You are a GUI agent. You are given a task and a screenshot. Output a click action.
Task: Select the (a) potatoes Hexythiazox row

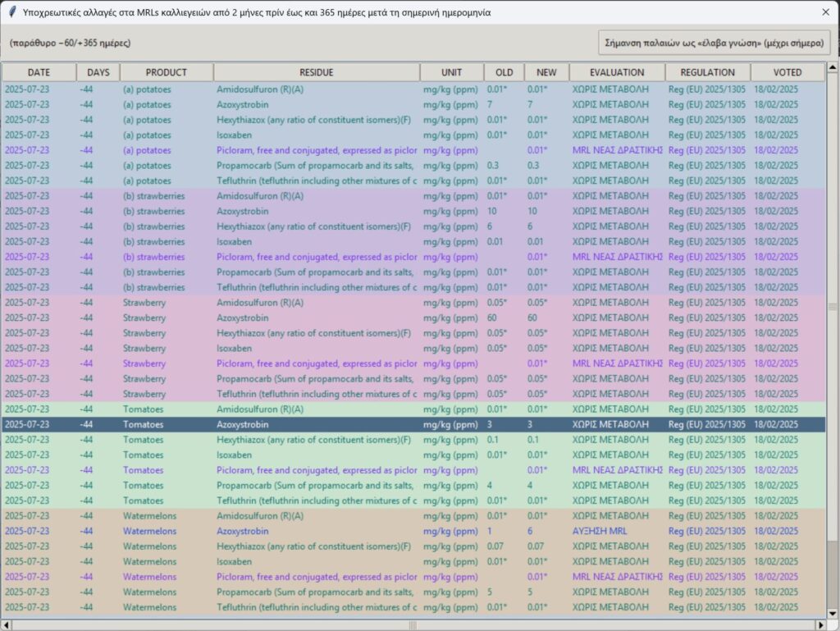pyautogui.click(x=413, y=120)
